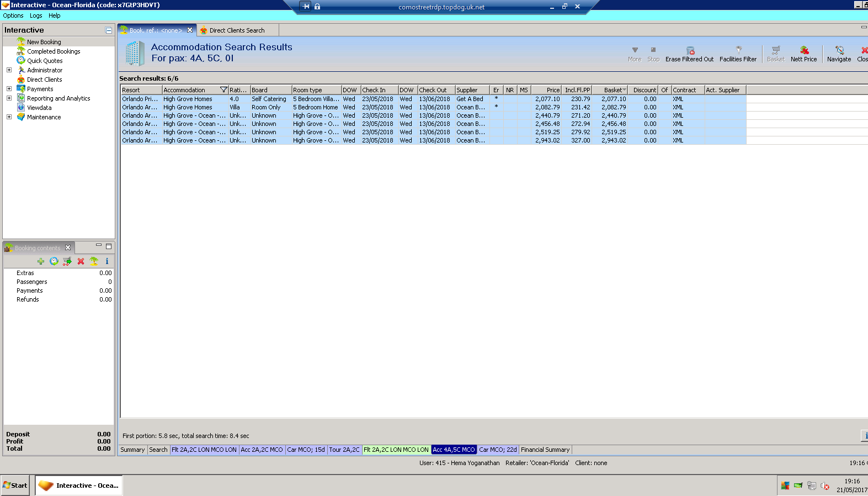Click the Interactive taskbar button
The height and width of the screenshot is (496, 868).
tap(79, 486)
